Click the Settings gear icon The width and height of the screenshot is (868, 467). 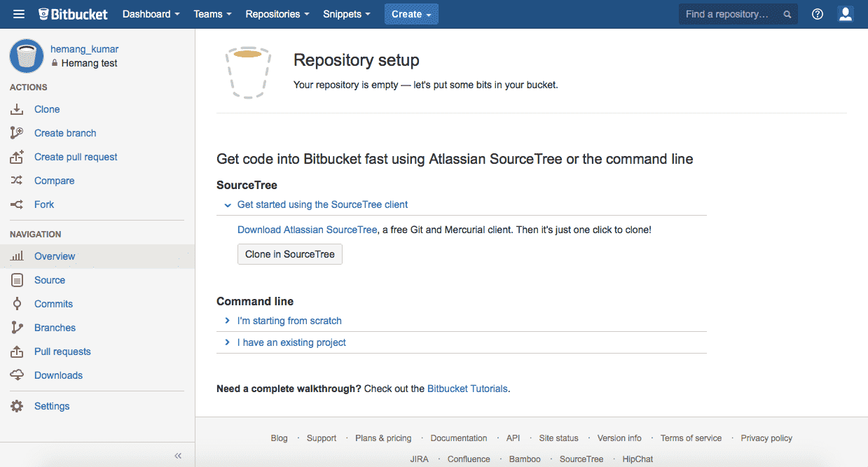(18, 406)
